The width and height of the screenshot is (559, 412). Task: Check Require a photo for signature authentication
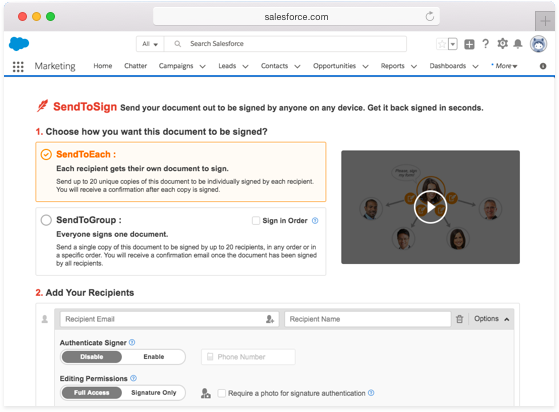tap(222, 393)
